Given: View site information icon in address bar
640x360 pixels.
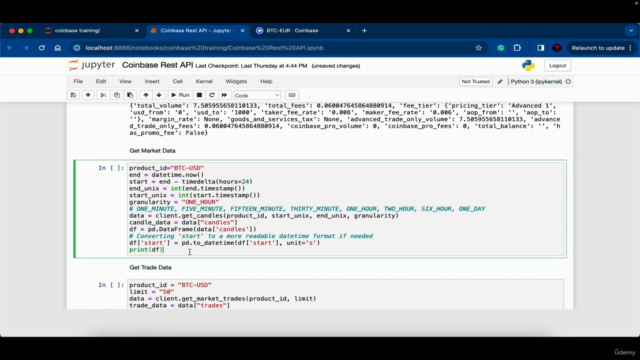Looking at the screenshot, I should point(77,48).
